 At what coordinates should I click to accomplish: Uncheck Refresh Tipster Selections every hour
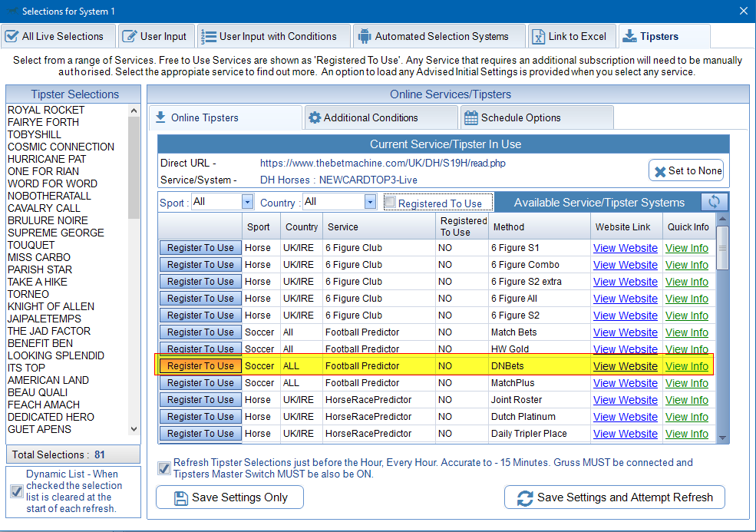click(164, 468)
